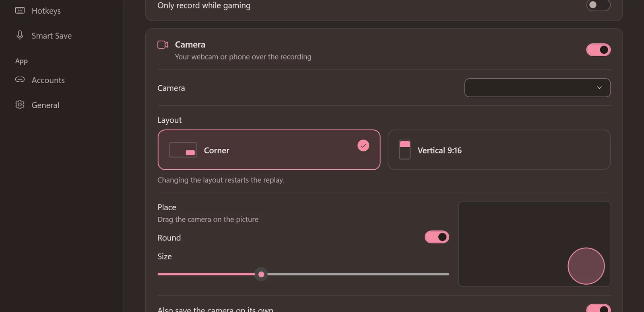Disable the Round camera toggle
644x312 pixels.
coord(437,237)
